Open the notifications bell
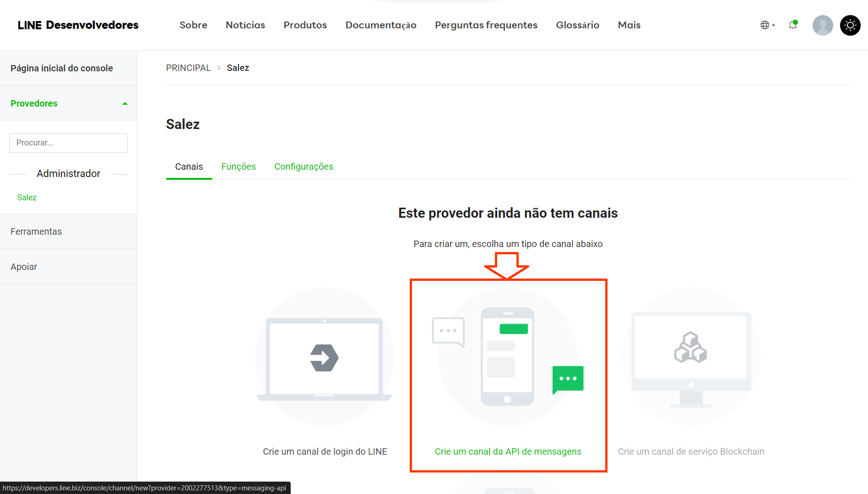The height and width of the screenshot is (494, 868). tap(793, 25)
